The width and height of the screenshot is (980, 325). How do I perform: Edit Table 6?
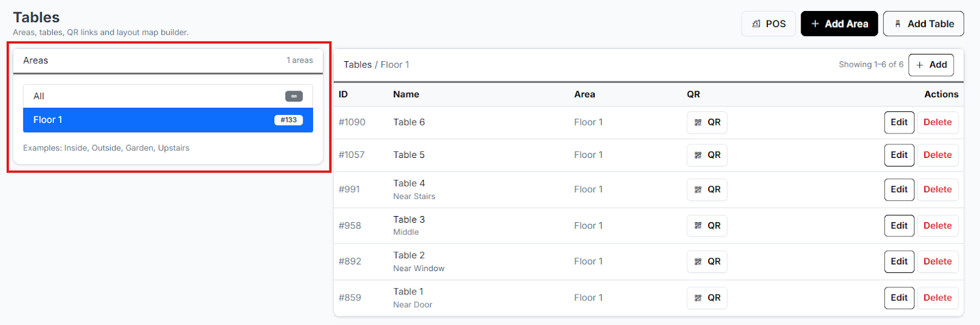pos(899,122)
